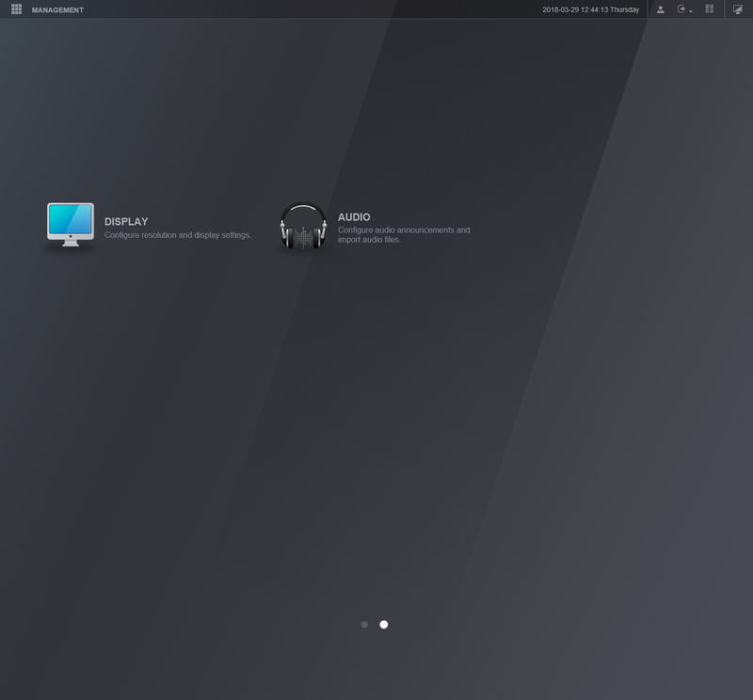Switch to the first page indicator dot
This screenshot has width=753, height=700.
click(x=364, y=623)
